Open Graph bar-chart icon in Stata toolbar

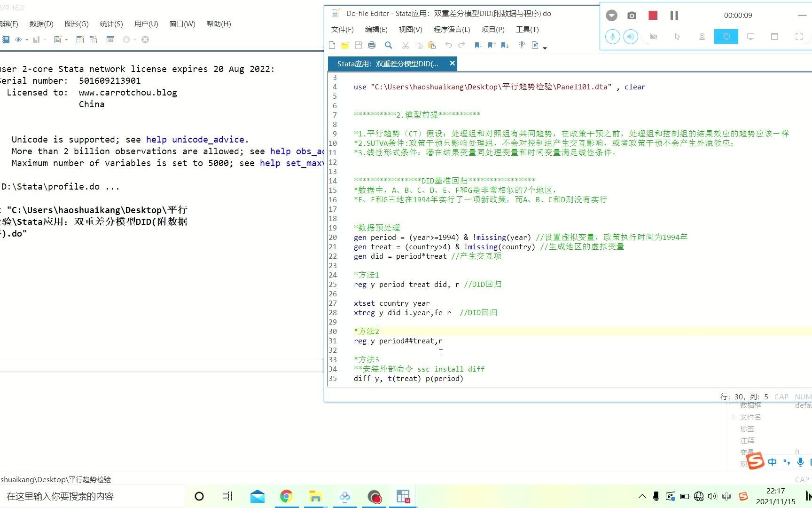pos(36,40)
